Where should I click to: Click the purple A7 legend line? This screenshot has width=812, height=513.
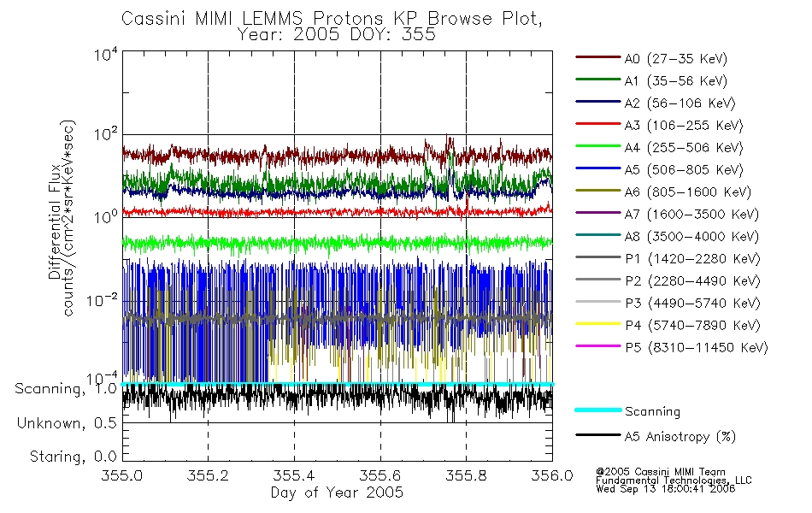[598, 212]
